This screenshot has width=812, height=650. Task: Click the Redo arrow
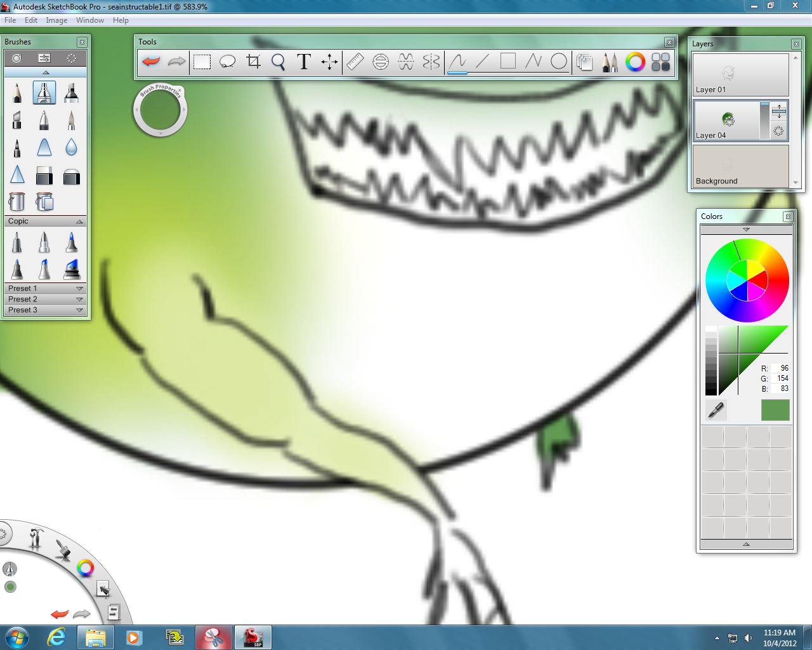tap(176, 62)
